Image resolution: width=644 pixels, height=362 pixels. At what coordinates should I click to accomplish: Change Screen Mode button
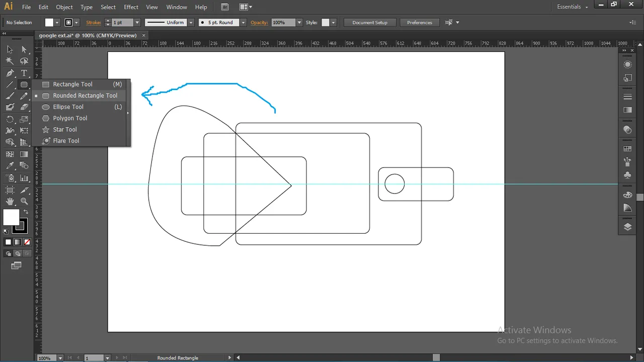[x=17, y=265]
